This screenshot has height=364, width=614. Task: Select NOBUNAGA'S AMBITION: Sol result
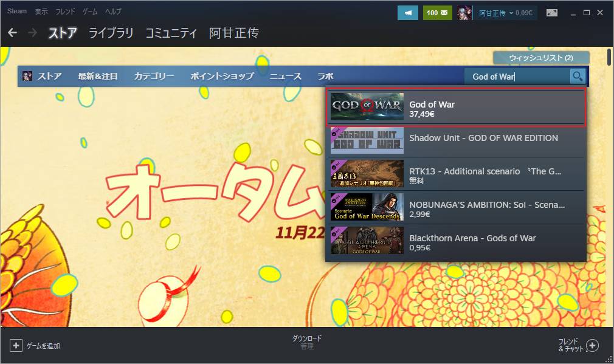point(456,207)
